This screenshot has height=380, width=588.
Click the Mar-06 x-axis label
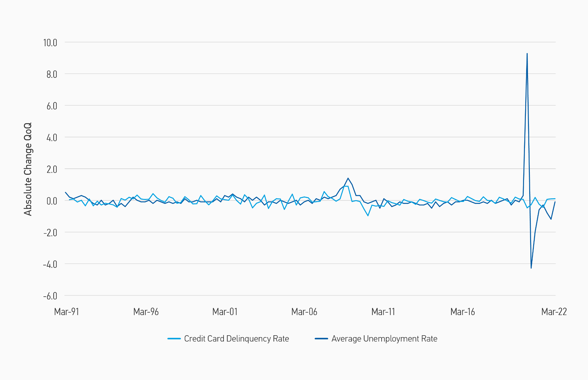(304, 312)
